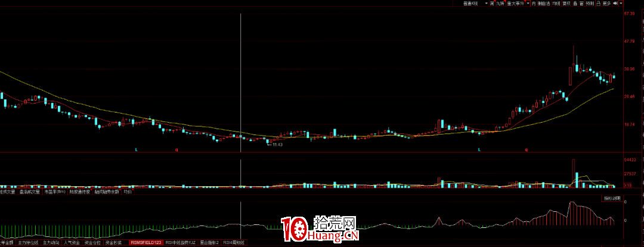Expand the last dropdown arrow in top toolbar
Viewport: 644px width, 247px height.
pos(621,4)
